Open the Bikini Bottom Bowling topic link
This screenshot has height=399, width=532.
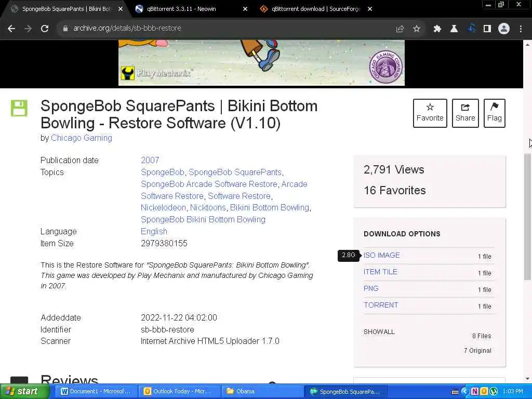point(270,207)
